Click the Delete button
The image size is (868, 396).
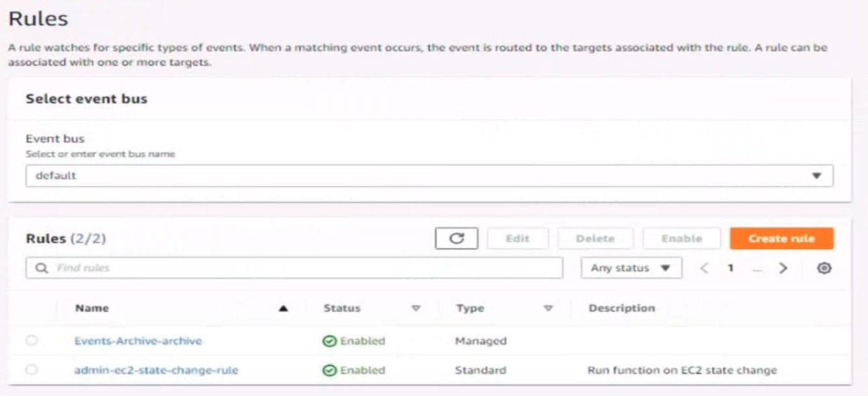(595, 238)
